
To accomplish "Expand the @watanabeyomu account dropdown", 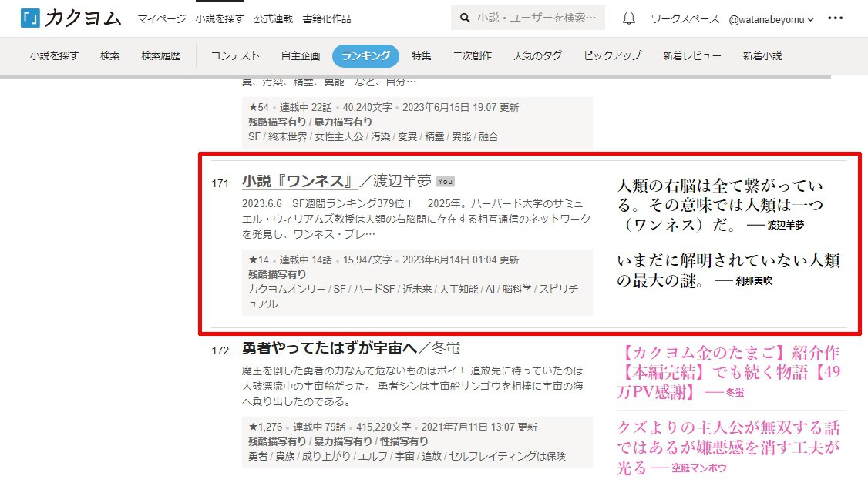I will tap(771, 19).
